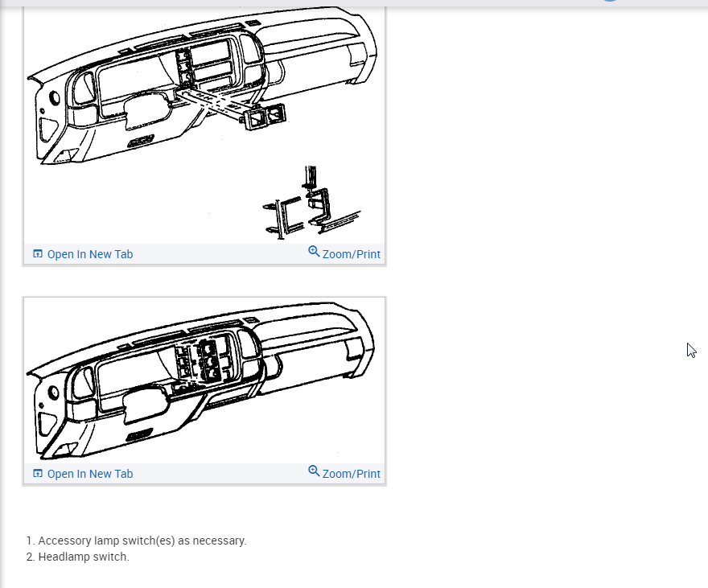708x588 pixels.
Task: Click the 'Headlamp switch.' step text
Action: click(84, 557)
